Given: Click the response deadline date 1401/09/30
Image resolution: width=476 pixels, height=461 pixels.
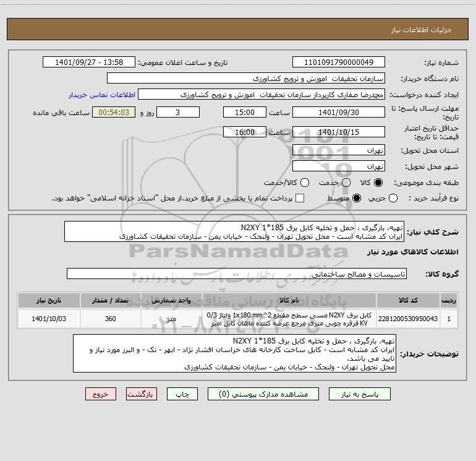Looking at the screenshot, I should click(x=339, y=112).
